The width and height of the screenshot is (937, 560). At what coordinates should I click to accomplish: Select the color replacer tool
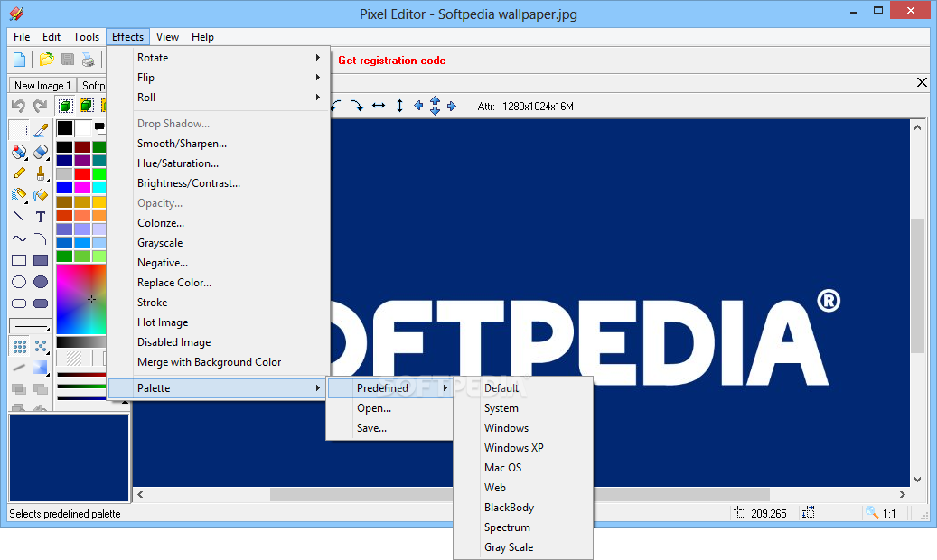pos(20,152)
